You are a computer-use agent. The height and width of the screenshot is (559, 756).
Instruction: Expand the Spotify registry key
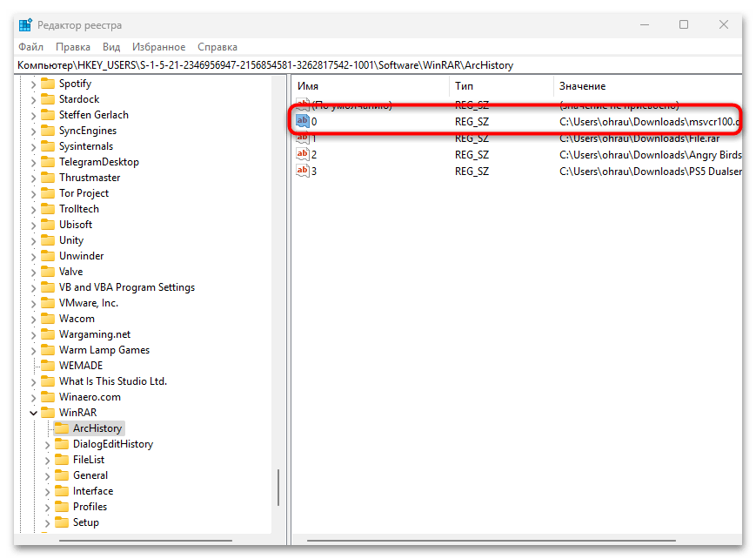33,84
